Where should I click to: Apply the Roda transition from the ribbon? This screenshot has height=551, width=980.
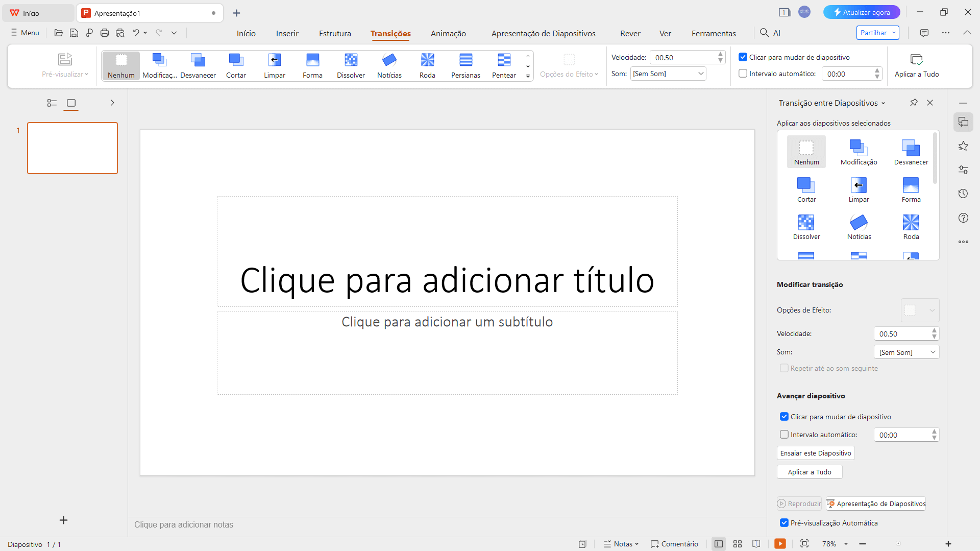[427, 65]
